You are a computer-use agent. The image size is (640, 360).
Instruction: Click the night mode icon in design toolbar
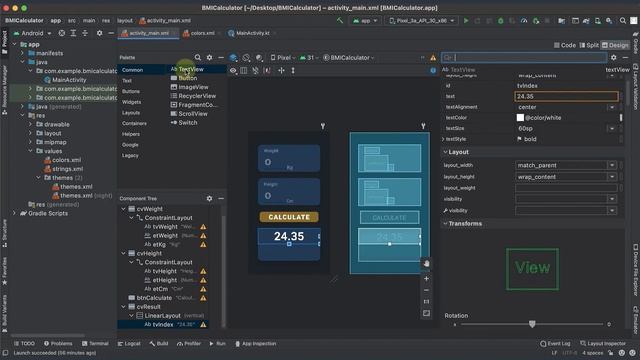(259, 58)
